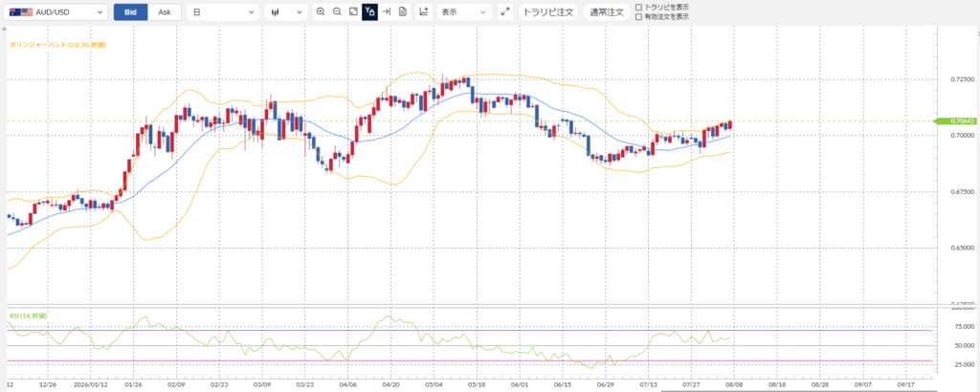980x392 pixels.
Task: Click the 03/09 date axis label
Action: (262, 385)
